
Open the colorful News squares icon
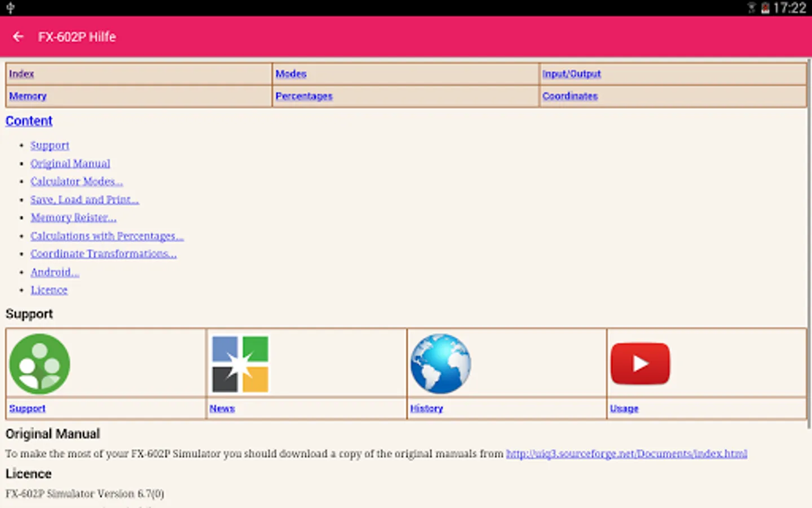[x=240, y=364]
